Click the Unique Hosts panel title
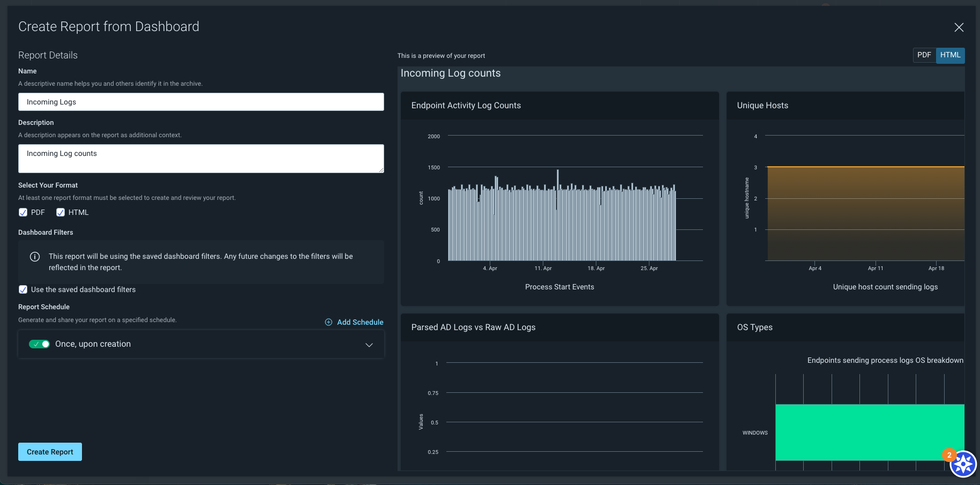This screenshot has width=980, height=485. [x=762, y=106]
